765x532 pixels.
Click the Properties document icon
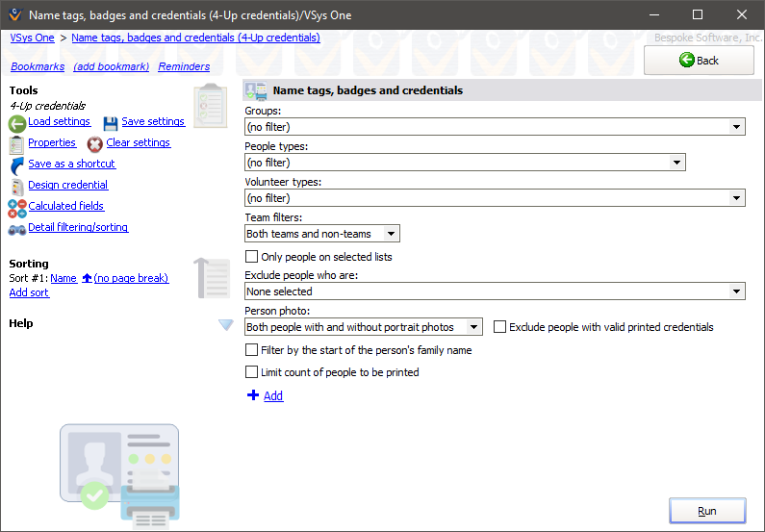coord(17,144)
